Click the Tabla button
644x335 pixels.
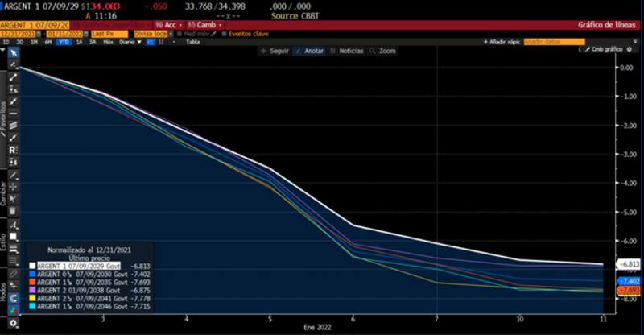pyautogui.click(x=193, y=41)
